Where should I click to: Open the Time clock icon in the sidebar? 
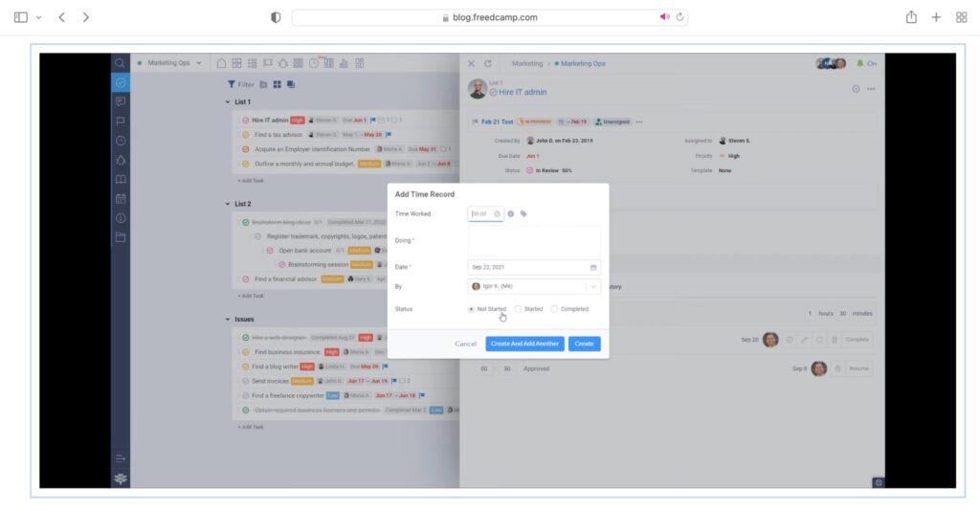121,141
